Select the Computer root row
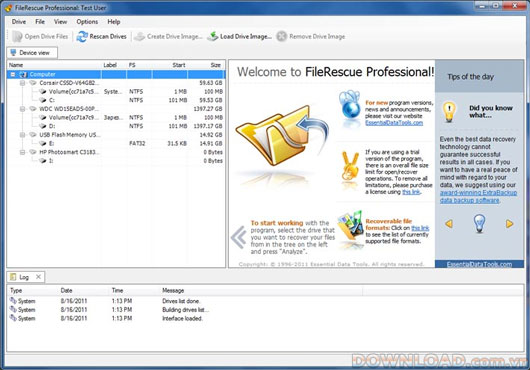 click(x=116, y=74)
